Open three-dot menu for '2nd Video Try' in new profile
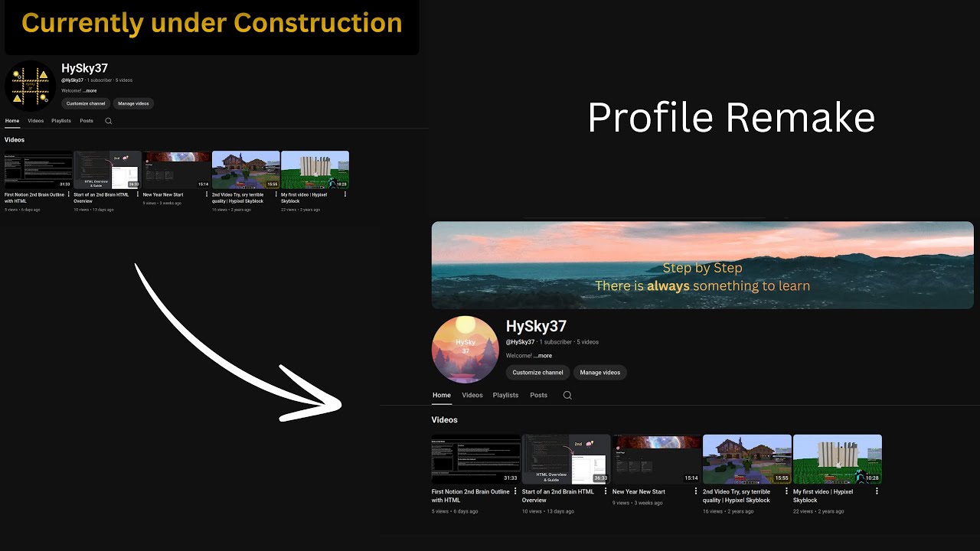The width and height of the screenshot is (980, 551). [x=786, y=491]
